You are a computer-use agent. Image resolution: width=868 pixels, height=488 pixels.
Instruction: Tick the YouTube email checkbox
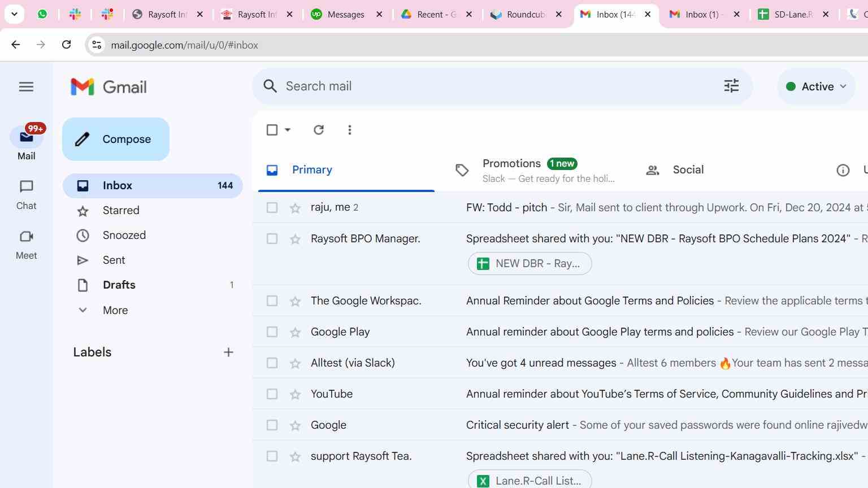click(x=272, y=394)
